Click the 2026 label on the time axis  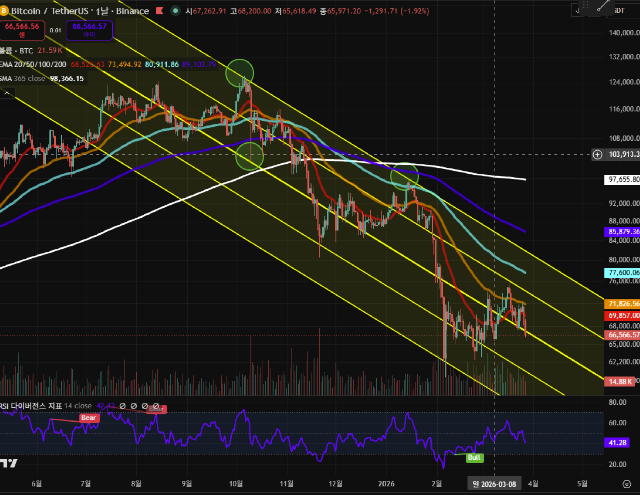[386, 484]
